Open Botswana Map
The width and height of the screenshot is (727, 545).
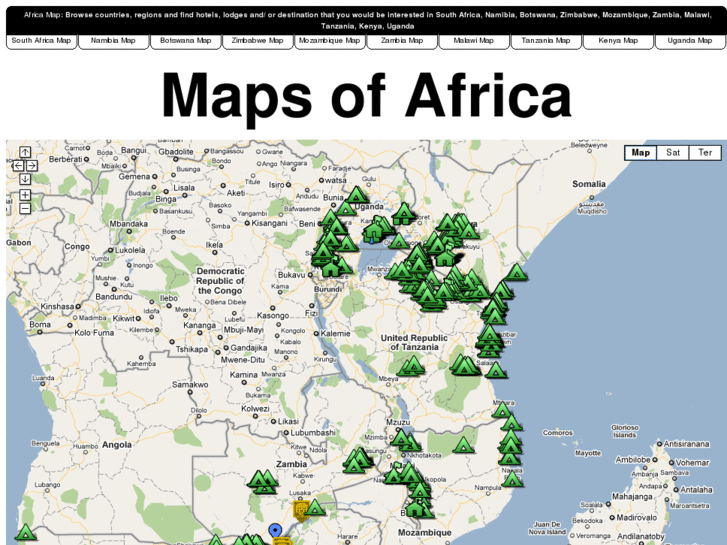coord(185,41)
